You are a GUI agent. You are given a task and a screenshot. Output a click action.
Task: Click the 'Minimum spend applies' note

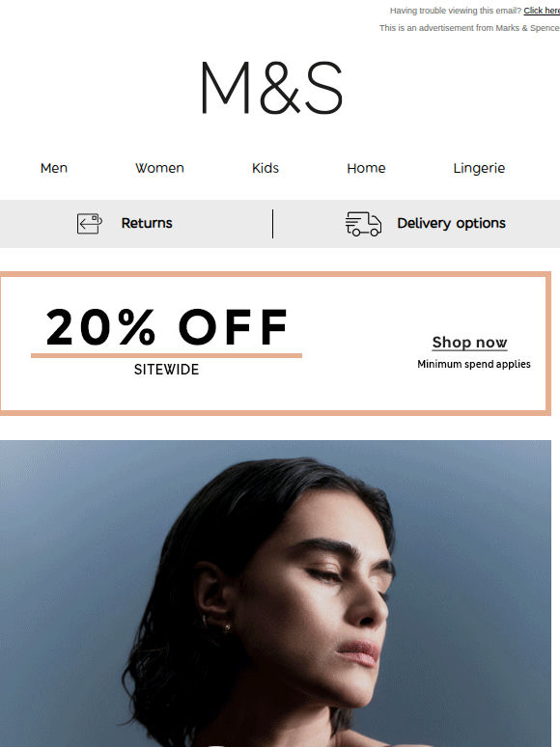pos(474,364)
